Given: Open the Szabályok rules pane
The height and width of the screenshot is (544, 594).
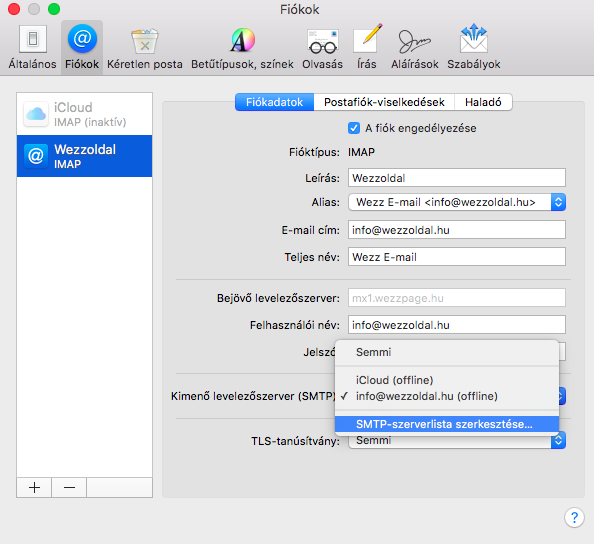Looking at the screenshot, I should (474, 47).
